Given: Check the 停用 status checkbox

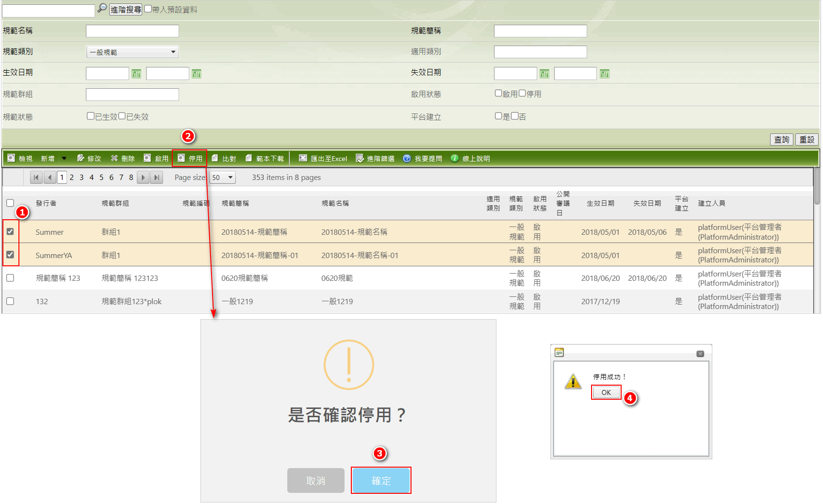Looking at the screenshot, I should pyautogui.click(x=522, y=93).
